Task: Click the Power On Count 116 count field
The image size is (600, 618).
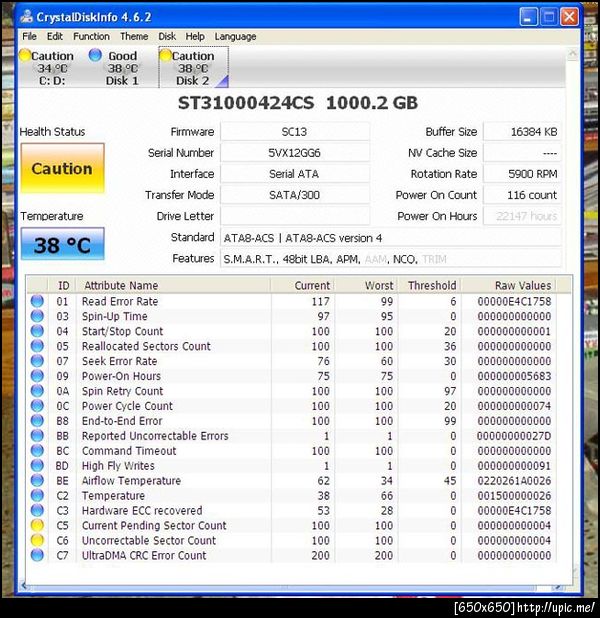Action: pos(522,195)
